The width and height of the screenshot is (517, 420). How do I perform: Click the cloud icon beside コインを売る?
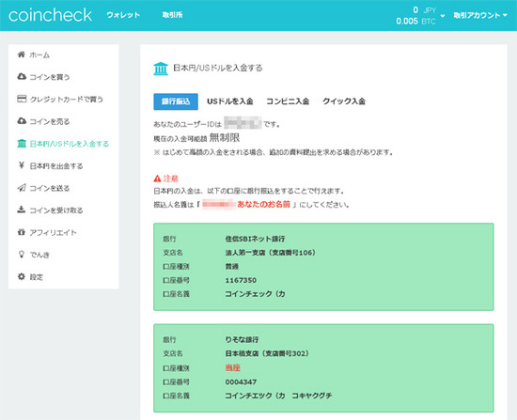click(x=22, y=121)
